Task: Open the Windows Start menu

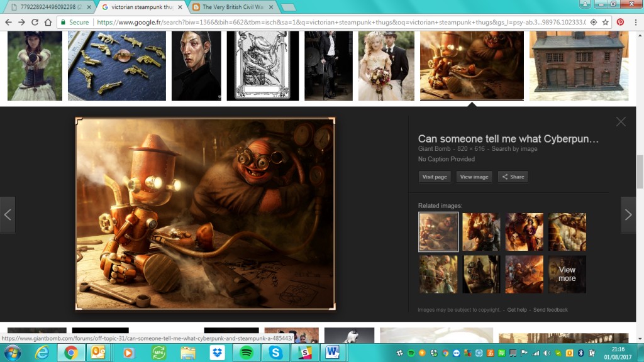Action: coord(11,353)
